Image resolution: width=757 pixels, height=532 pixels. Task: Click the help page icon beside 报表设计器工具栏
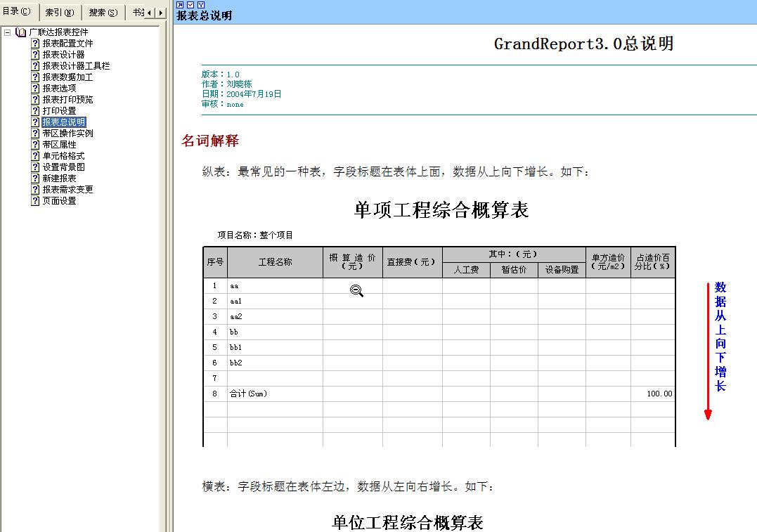click(35, 65)
